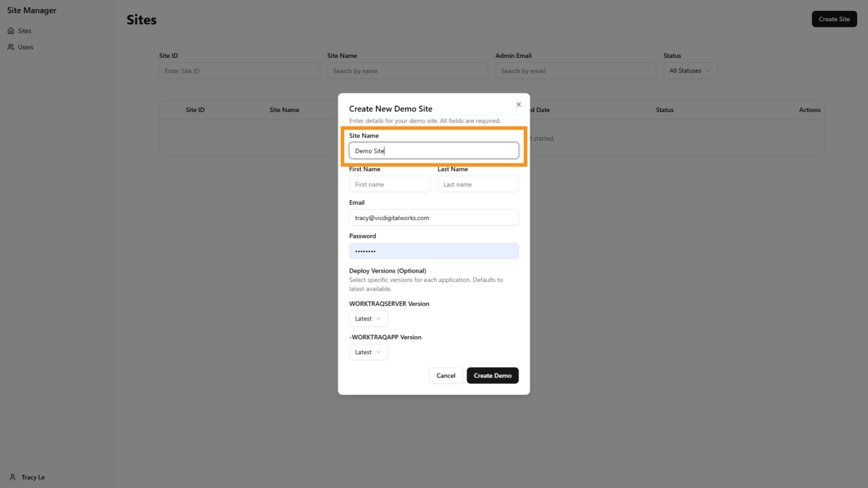Open the WORKTRAQAPP Version dropdown
This screenshot has height=488, width=868.
(x=368, y=352)
